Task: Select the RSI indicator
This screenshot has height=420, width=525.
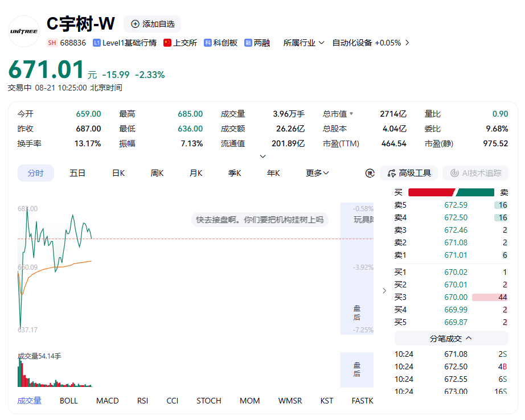Action: coord(142,401)
